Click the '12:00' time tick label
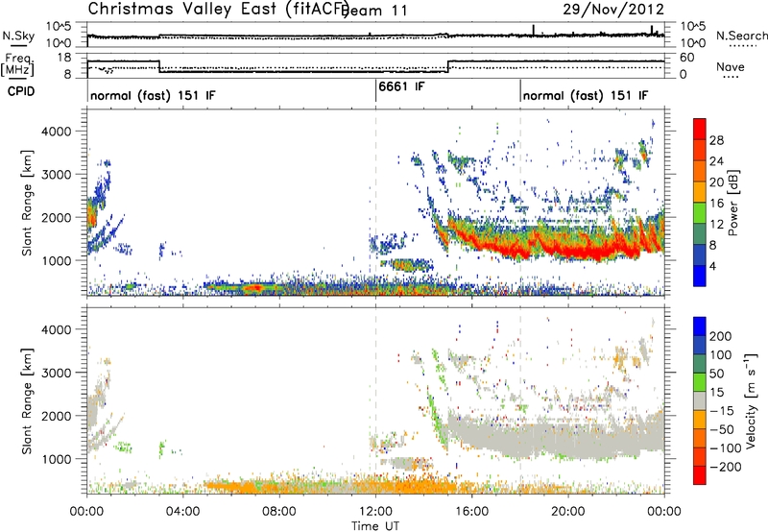 (x=375, y=512)
